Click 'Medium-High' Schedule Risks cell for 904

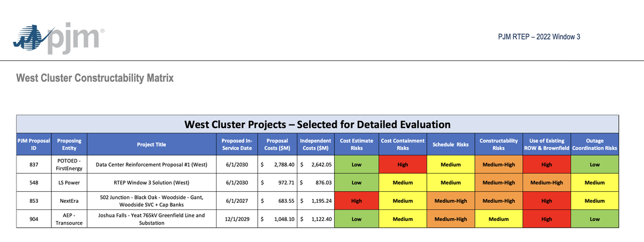click(451, 219)
